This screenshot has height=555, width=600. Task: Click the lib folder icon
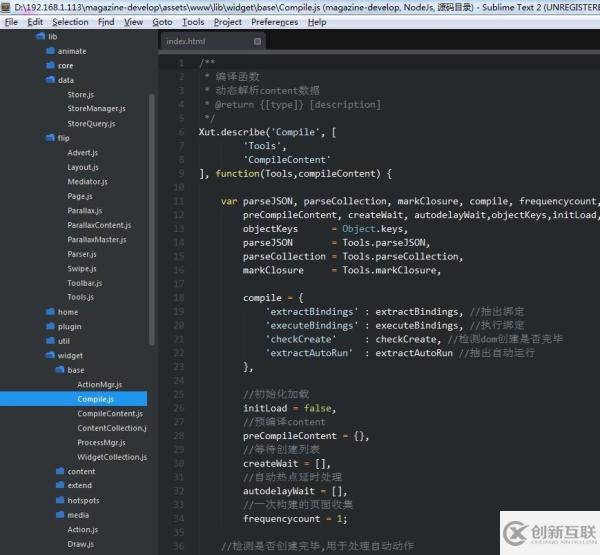41,36
